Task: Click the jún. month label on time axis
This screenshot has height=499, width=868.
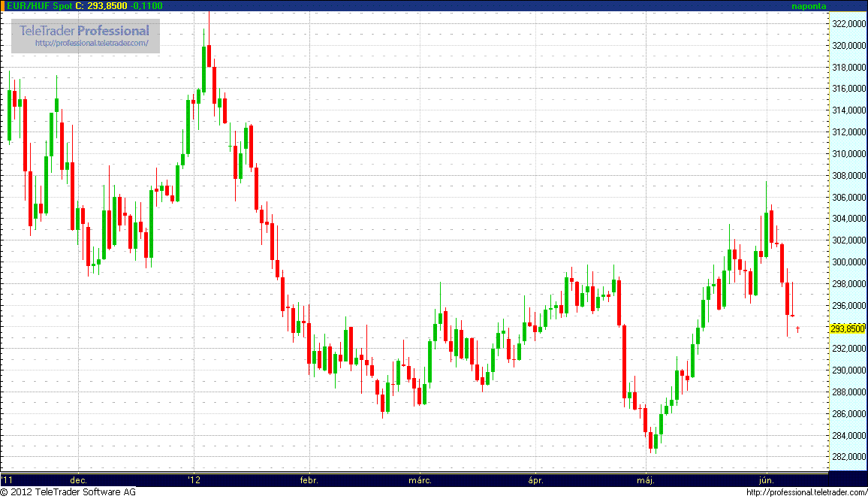Action: (767, 480)
